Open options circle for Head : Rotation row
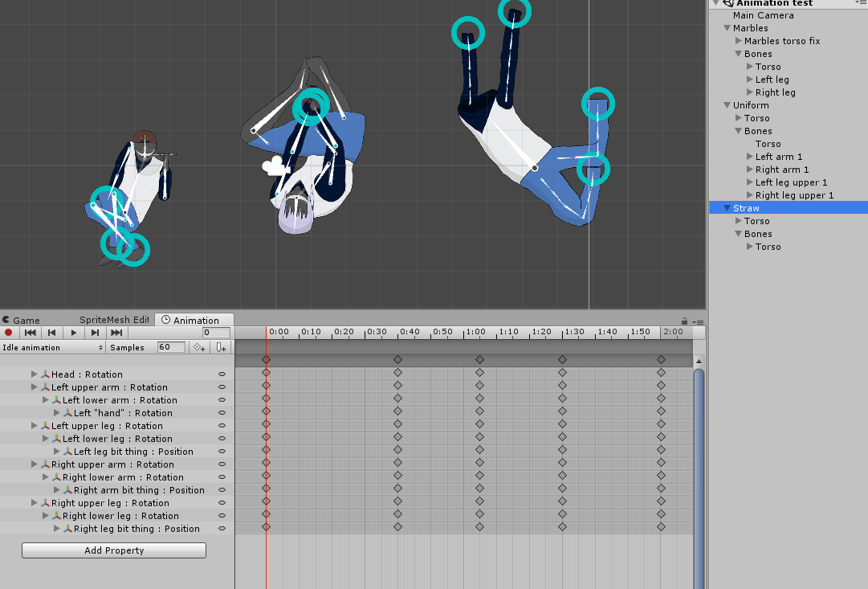 click(x=222, y=374)
